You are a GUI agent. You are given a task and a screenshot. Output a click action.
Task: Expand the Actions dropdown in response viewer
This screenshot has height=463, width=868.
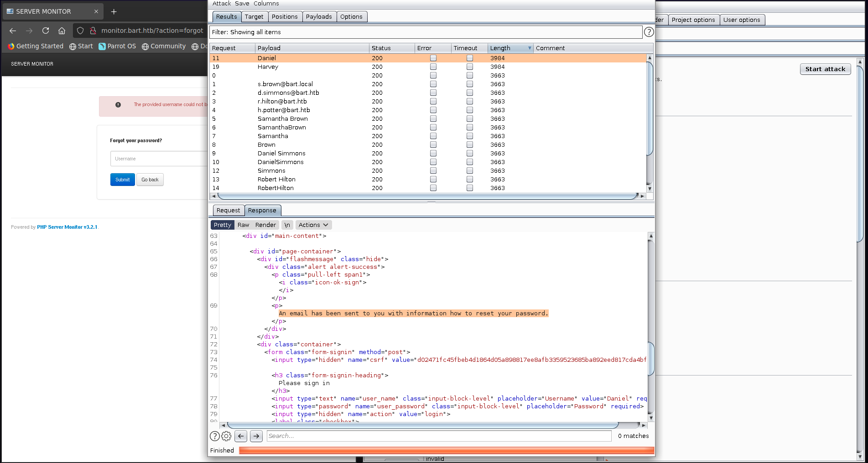coord(313,225)
